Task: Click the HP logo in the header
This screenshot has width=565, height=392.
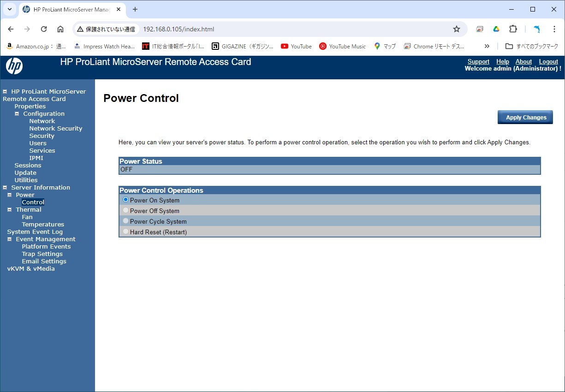Action: (x=14, y=67)
